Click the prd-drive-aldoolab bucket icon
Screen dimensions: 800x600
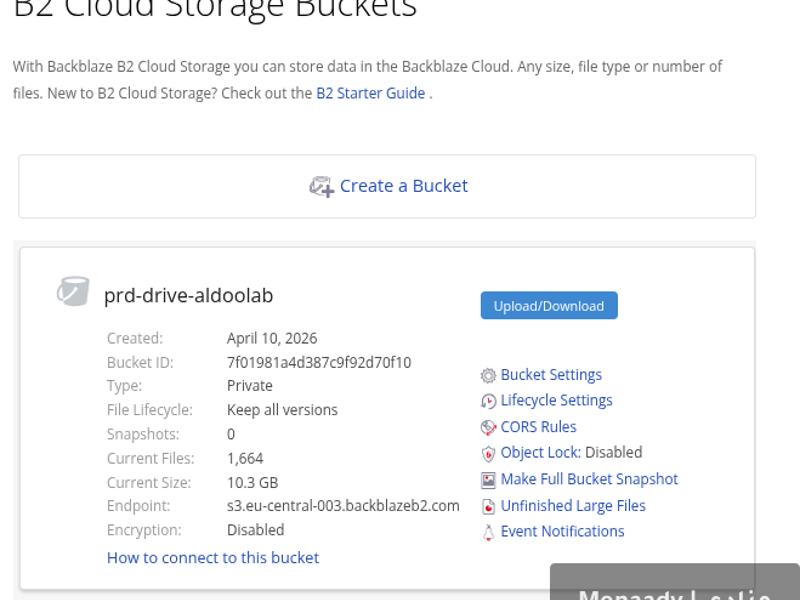pyautogui.click(x=73, y=291)
